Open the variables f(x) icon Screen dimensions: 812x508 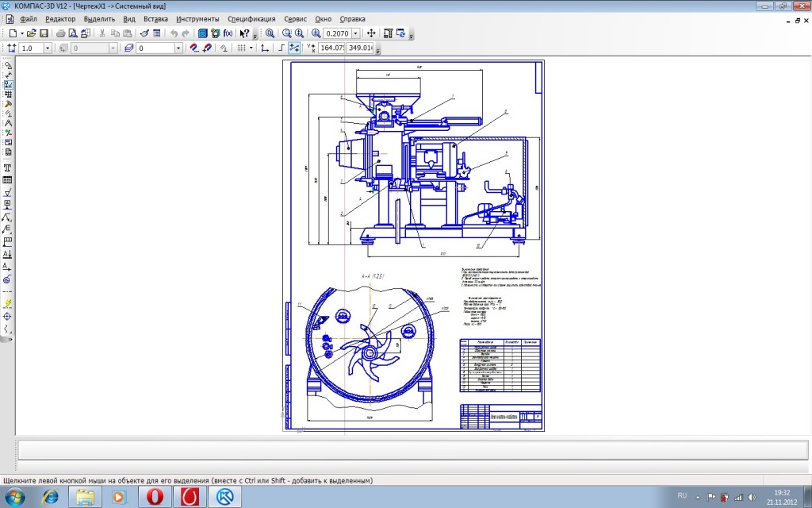228,33
